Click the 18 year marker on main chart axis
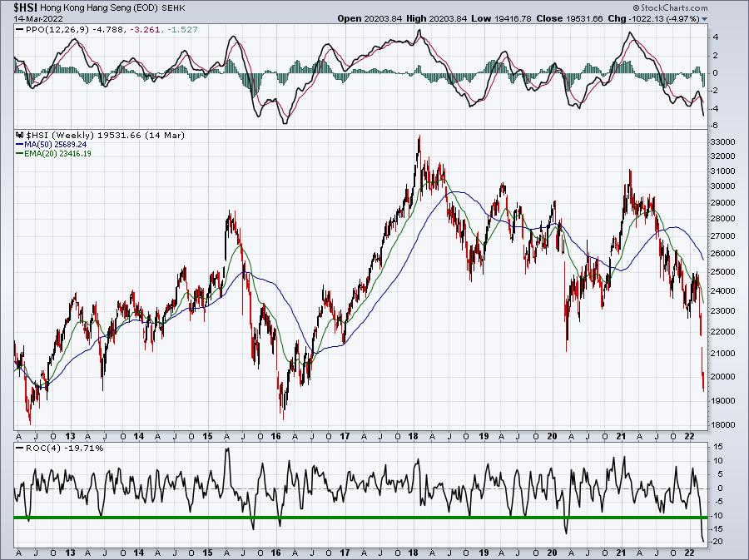 pos(413,436)
